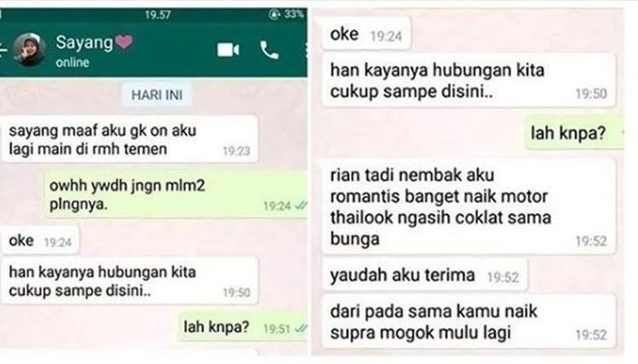Select left message 'han kayanya hubungan kita'
This screenshot has height=364, width=638.
[130, 281]
